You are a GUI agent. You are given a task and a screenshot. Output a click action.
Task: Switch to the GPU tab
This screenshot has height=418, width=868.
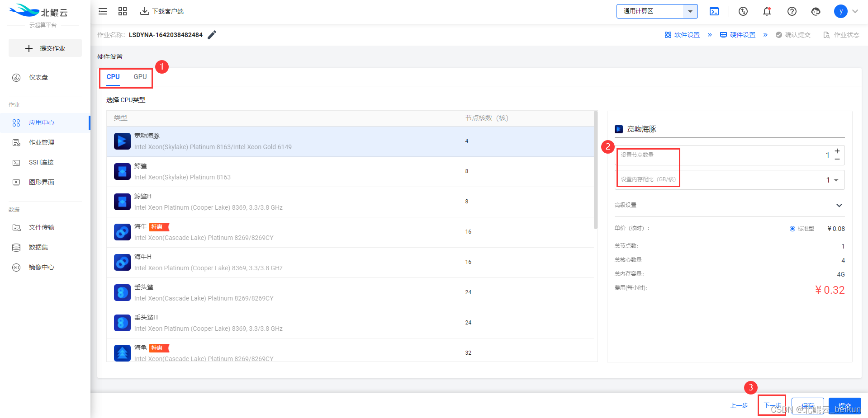(140, 77)
